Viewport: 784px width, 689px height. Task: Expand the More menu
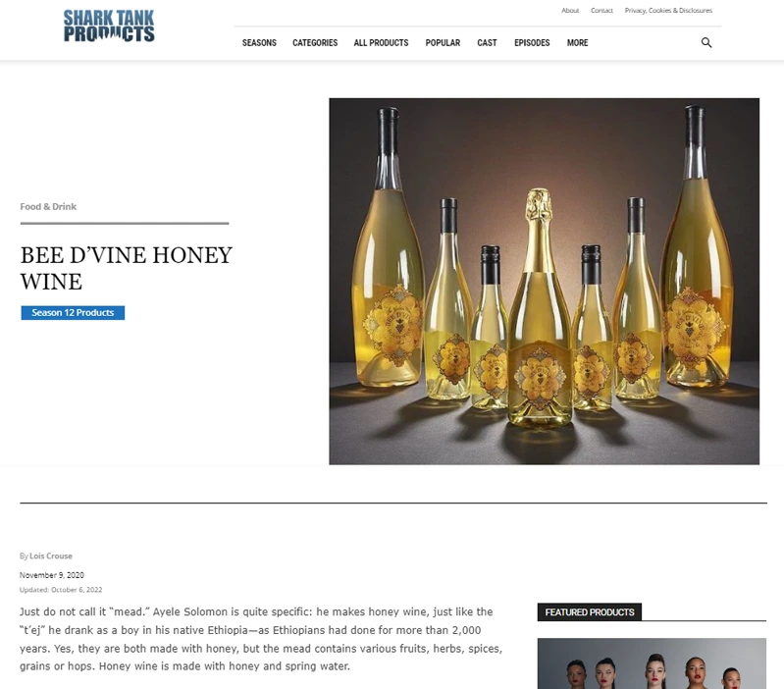(578, 43)
